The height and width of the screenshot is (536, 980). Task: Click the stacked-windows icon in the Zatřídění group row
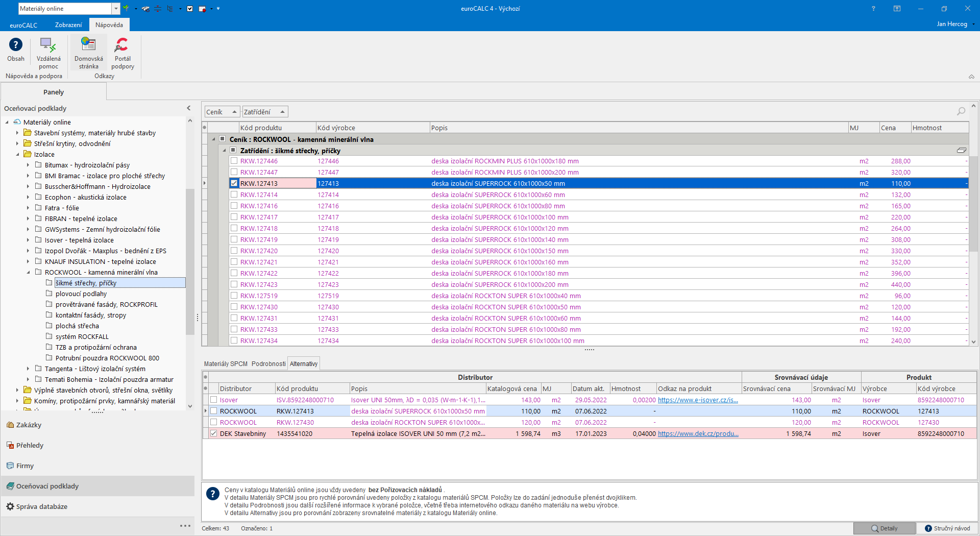pyautogui.click(x=961, y=150)
